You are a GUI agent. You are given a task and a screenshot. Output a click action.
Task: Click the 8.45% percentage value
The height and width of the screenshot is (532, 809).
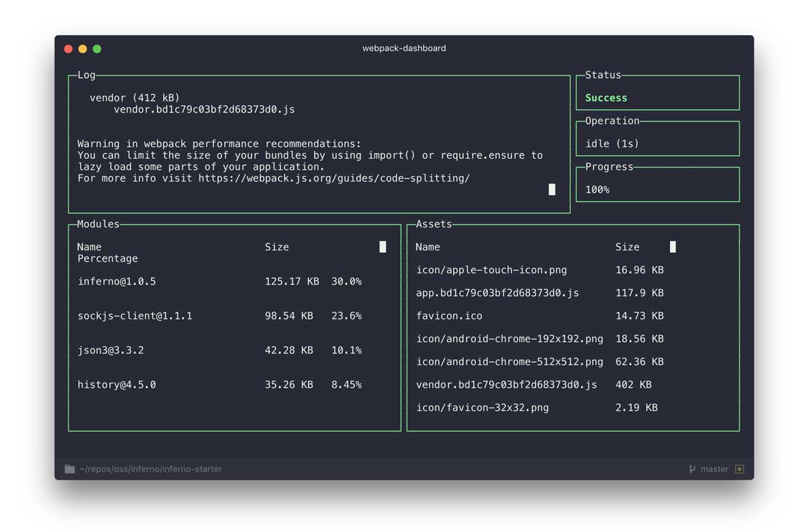click(x=347, y=384)
